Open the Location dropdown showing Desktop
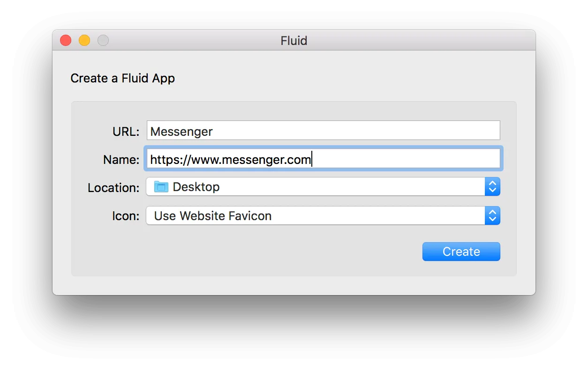588x370 pixels. [323, 186]
